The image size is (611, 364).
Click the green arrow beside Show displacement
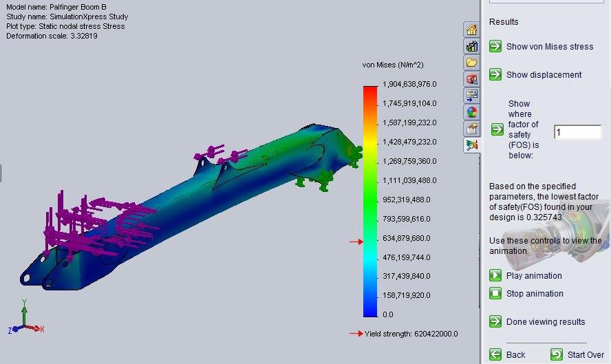[x=495, y=74]
